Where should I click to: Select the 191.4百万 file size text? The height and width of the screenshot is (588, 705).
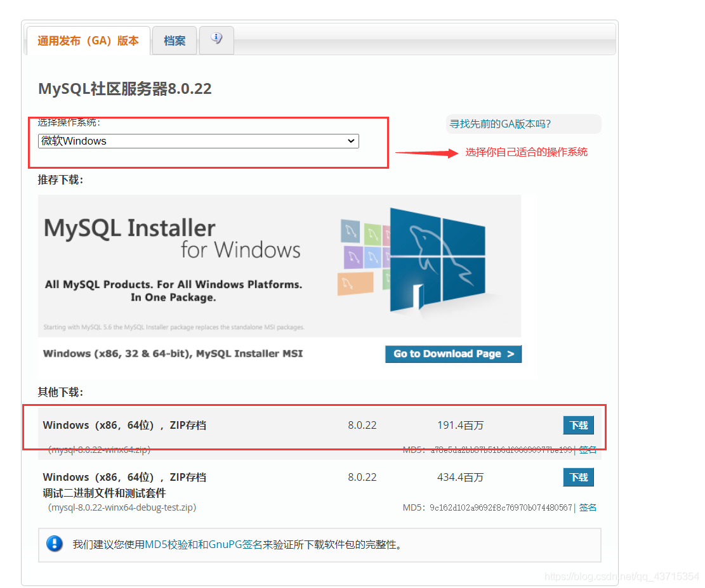coord(461,425)
